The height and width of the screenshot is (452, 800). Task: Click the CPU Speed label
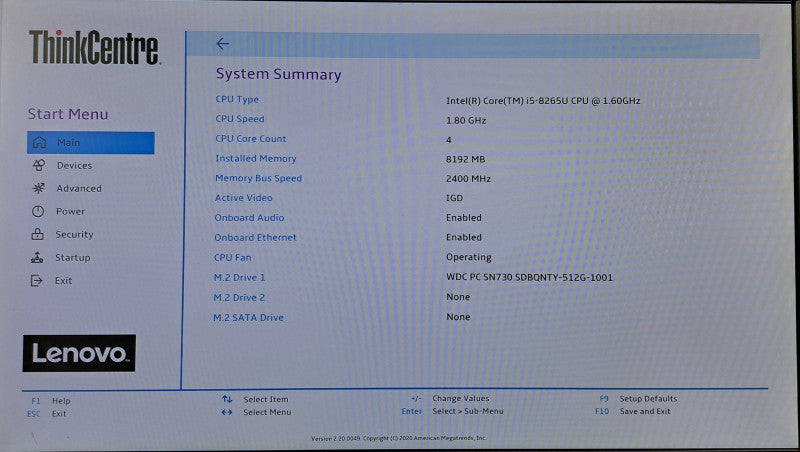click(x=240, y=119)
